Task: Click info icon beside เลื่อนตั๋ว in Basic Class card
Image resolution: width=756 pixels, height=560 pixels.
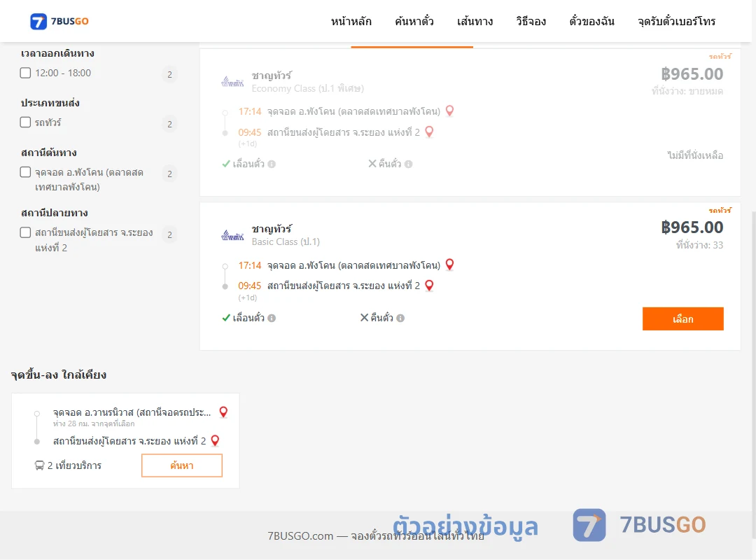Action: 272,318
